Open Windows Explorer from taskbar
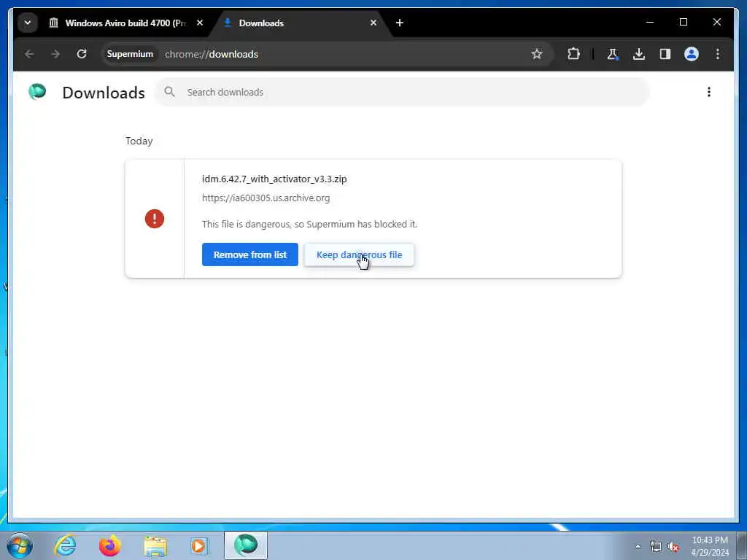747x560 pixels. (155, 545)
